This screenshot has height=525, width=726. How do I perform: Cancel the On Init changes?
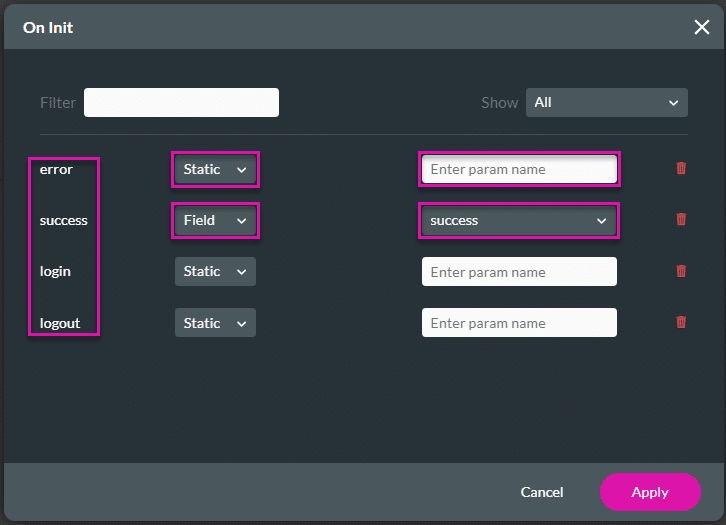click(542, 492)
